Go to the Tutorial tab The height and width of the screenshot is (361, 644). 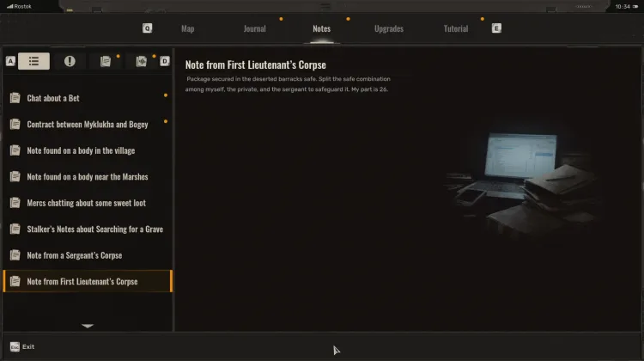click(x=456, y=28)
